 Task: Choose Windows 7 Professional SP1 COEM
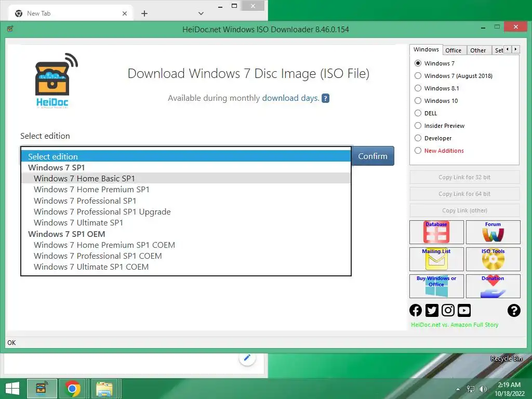click(186, 256)
